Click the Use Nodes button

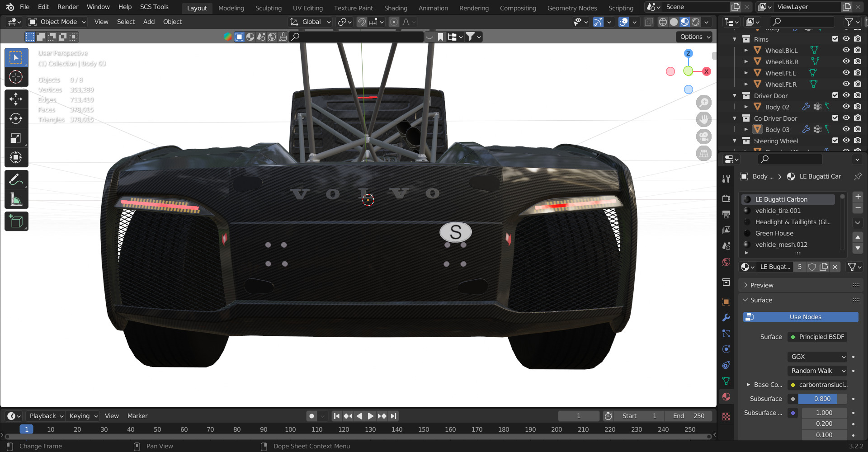(x=801, y=317)
